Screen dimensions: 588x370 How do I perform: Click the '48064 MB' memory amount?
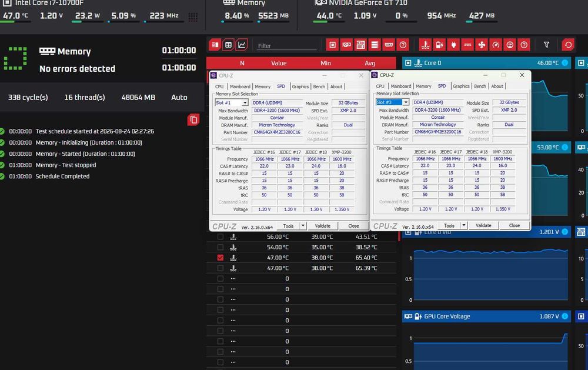[138, 97]
